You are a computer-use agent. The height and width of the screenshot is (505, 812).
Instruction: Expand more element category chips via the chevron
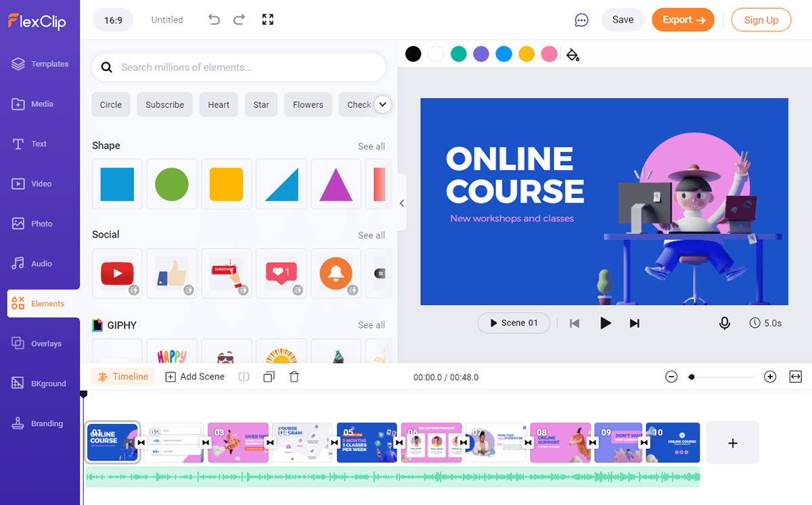tap(382, 104)
